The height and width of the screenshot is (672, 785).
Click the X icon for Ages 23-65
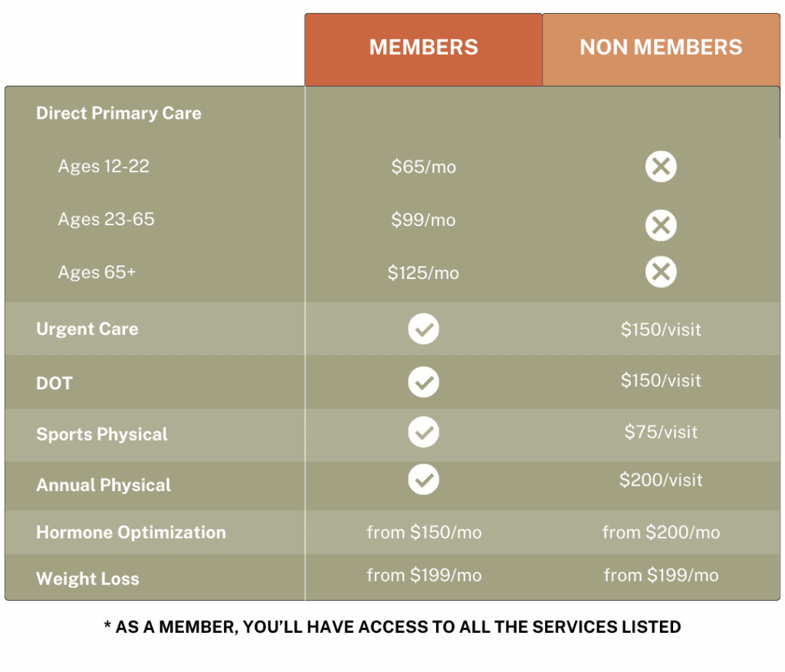click(660, 225)
